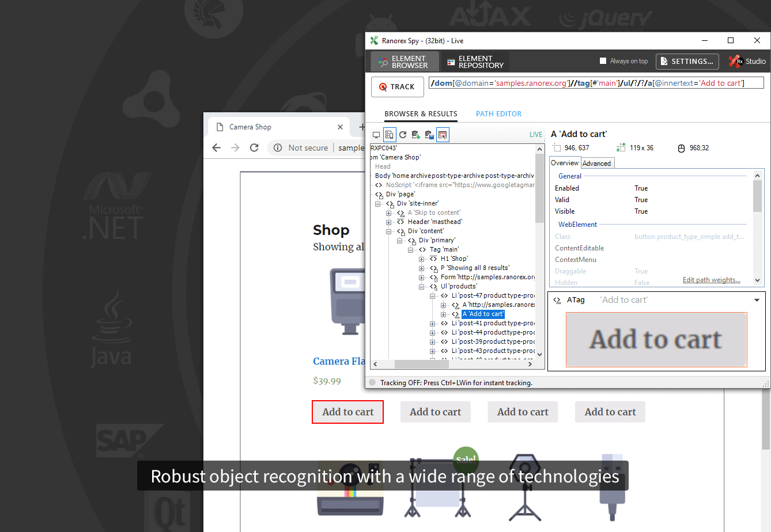Select tree row P 'Showing all 8 results'
The height and width of the screenshot is (532, 771).
[x=475, y=268]
